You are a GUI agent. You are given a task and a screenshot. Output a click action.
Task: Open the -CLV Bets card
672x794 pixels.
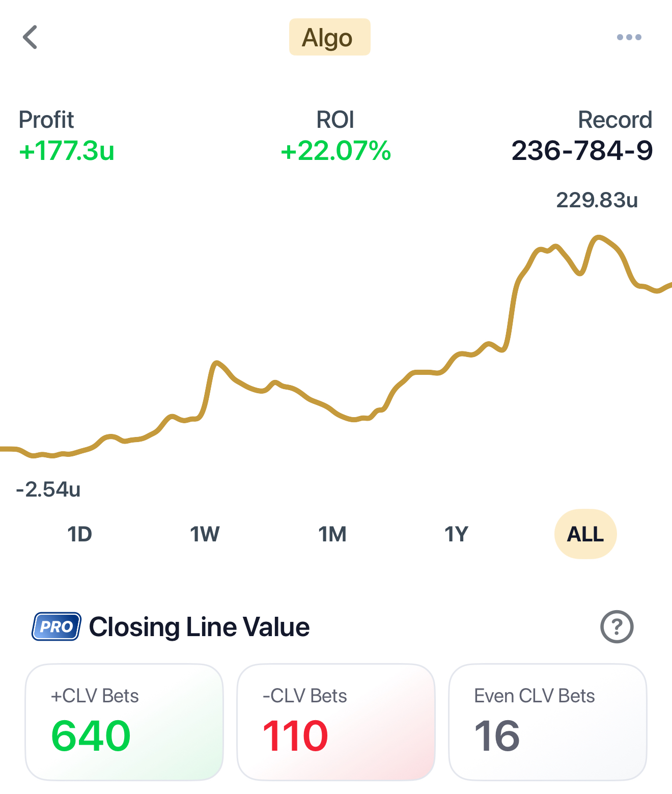336,722
